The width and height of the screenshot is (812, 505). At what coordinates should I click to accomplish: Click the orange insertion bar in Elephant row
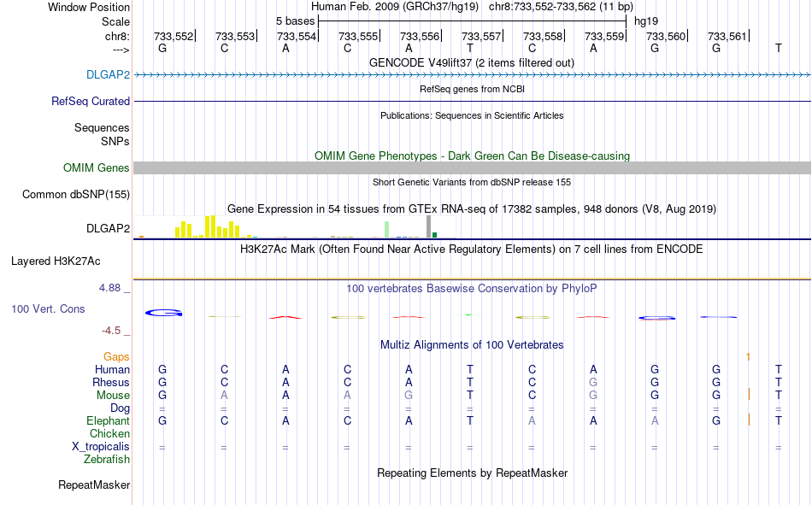749,420
